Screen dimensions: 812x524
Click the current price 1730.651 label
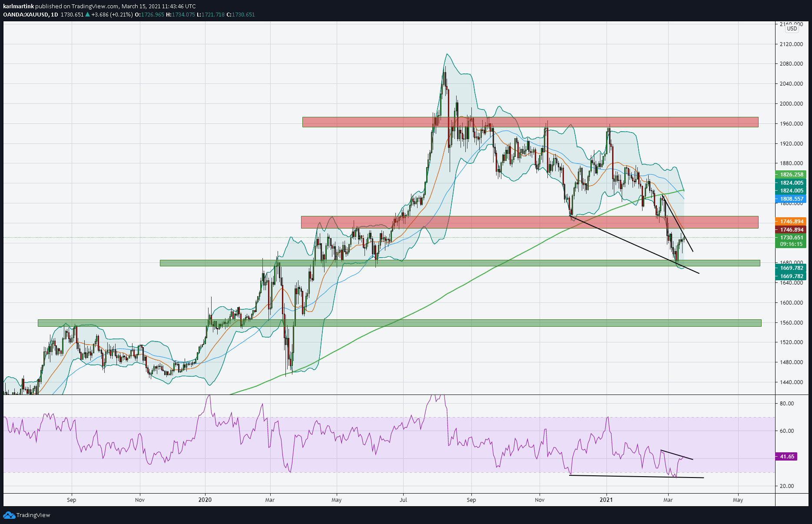(x=791, y=238)
